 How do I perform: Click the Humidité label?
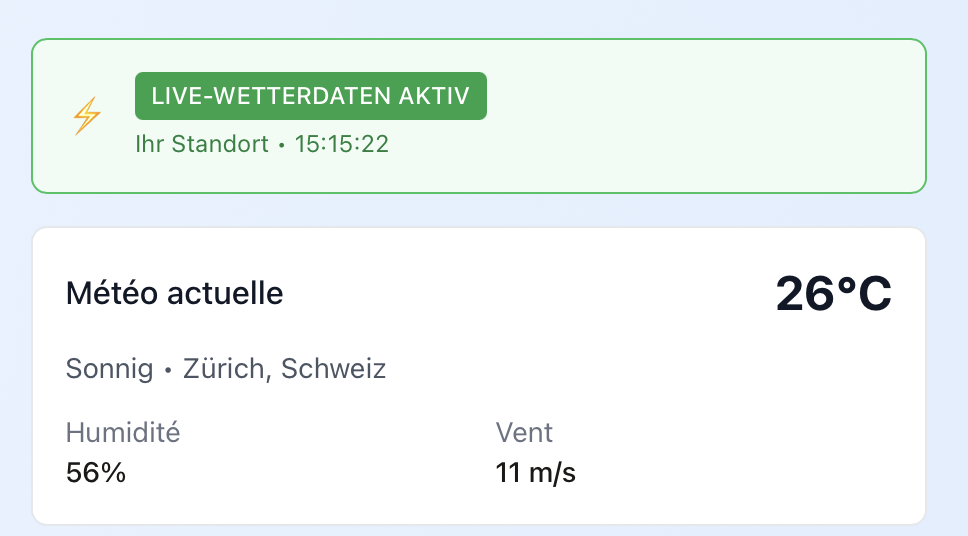(x=123, y=433)
